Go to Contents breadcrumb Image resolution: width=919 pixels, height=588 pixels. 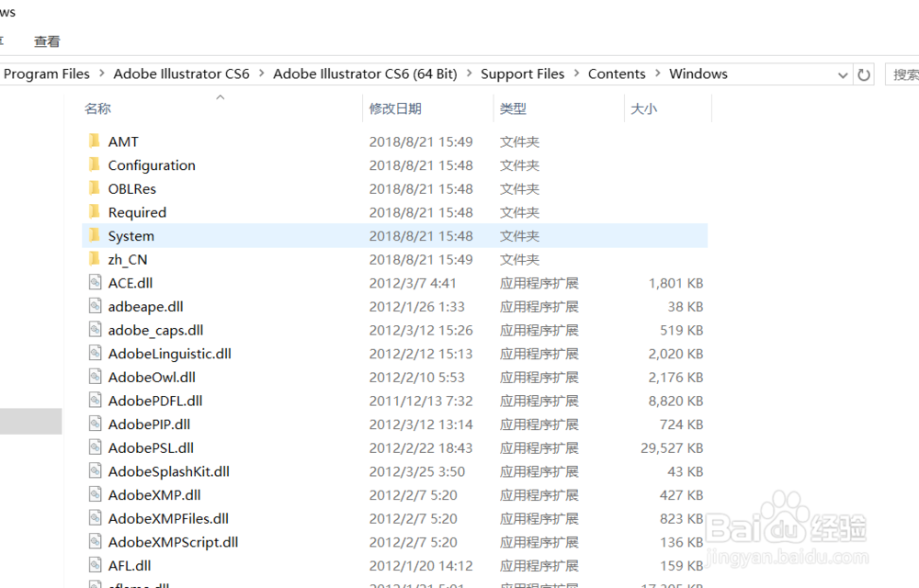click(x=617, y=73)
